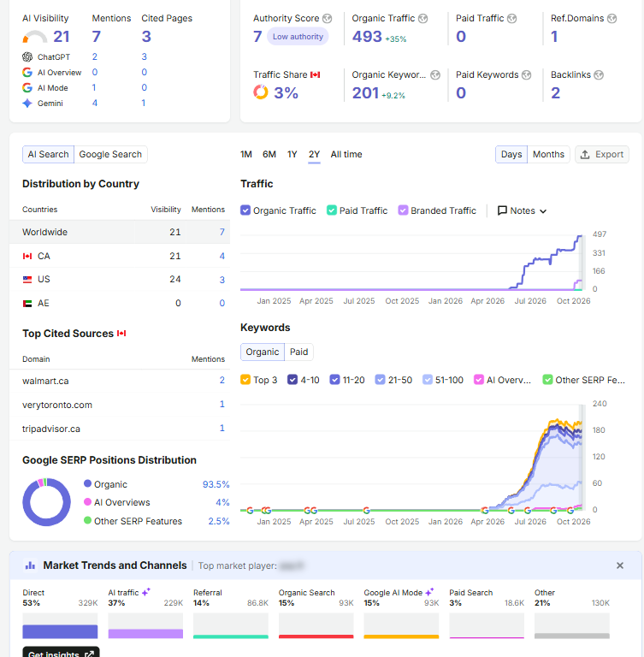Switch to the AI Search tab

[x=48, y=154]
